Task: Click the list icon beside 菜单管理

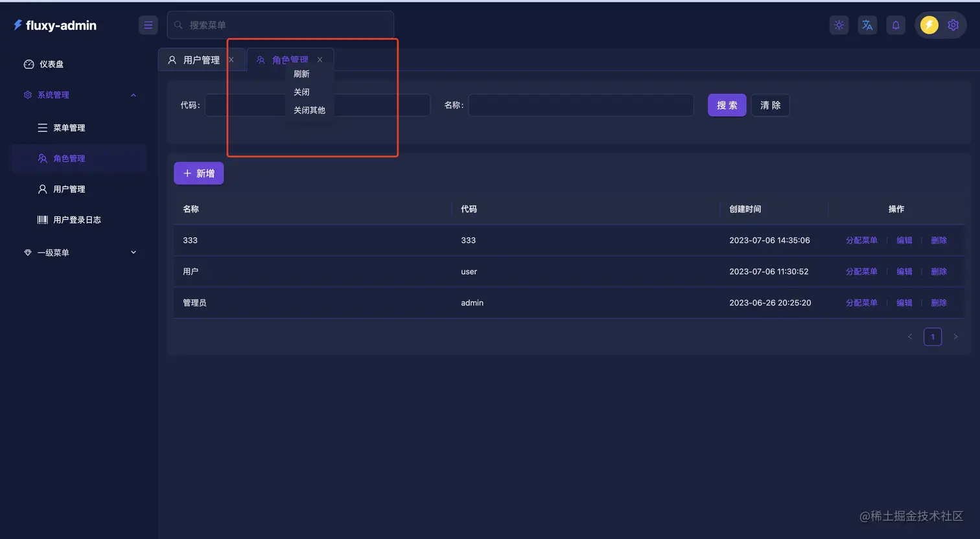Action: [x=42, y=128]
